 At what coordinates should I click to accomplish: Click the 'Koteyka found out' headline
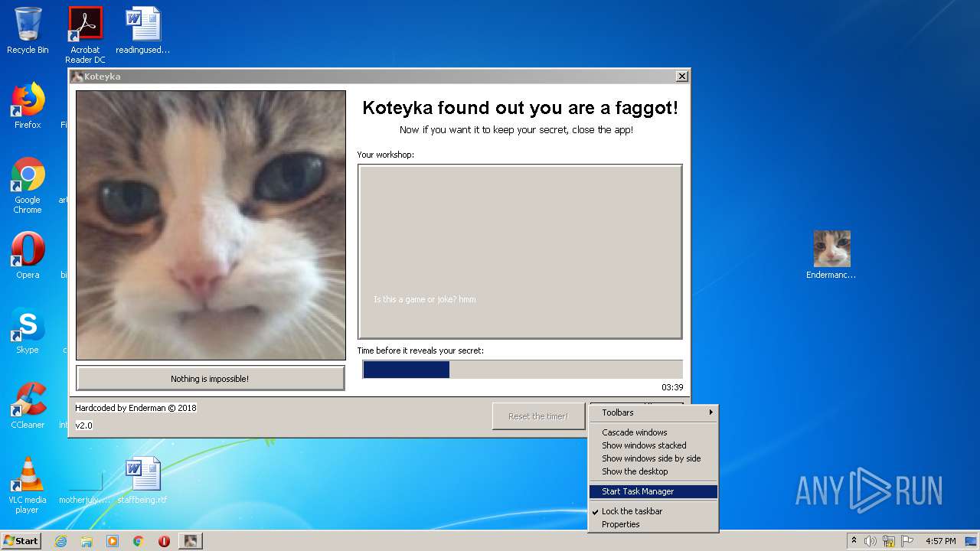click(x=520, y=108)
